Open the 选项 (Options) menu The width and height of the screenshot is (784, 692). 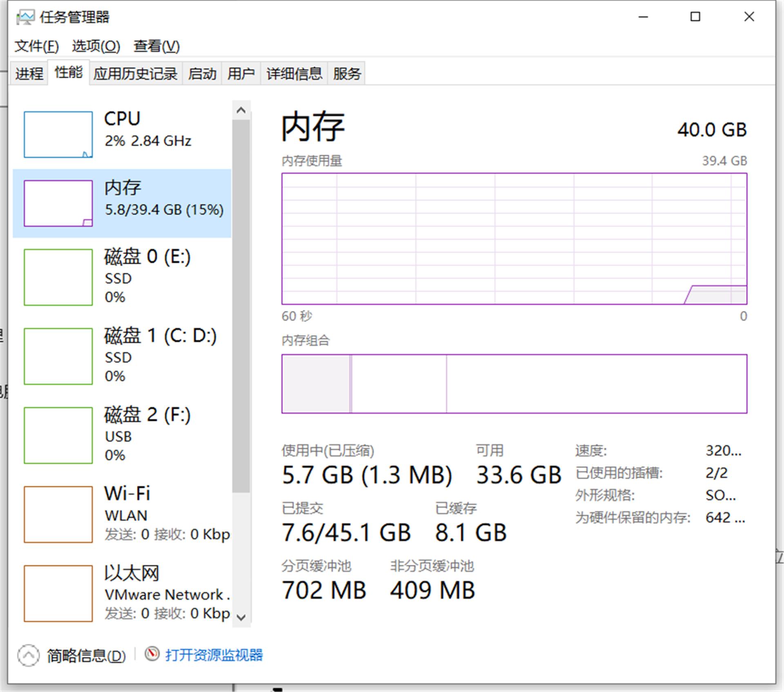tap(96, 46)
